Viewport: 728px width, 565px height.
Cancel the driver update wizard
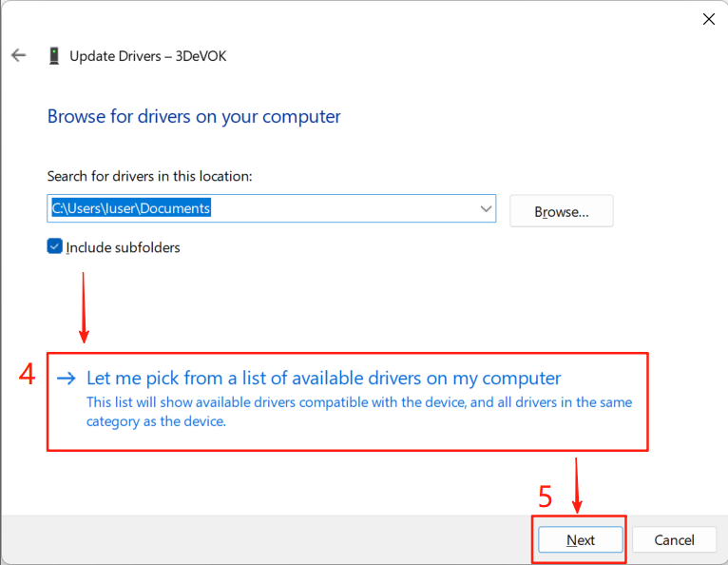tap(674, 540)
